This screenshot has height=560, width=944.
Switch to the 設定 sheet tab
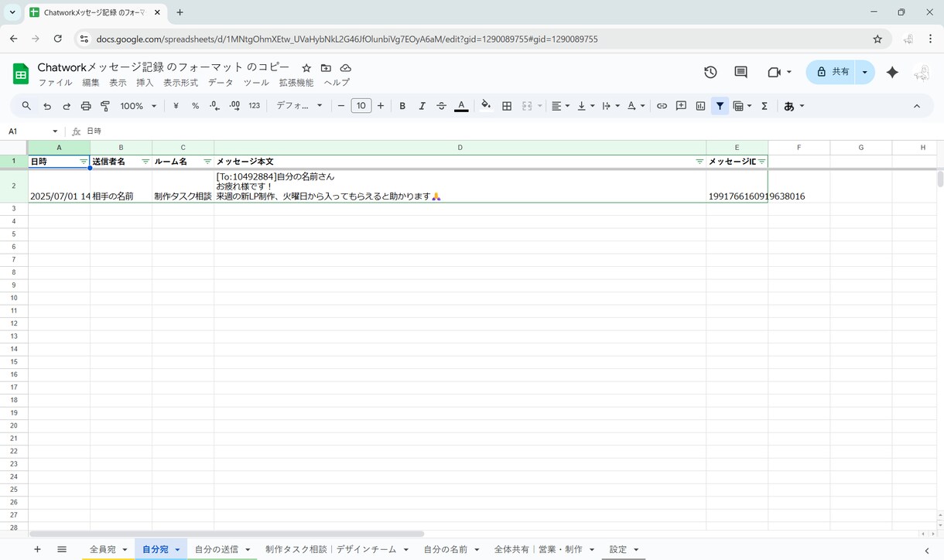click(618, 549)
